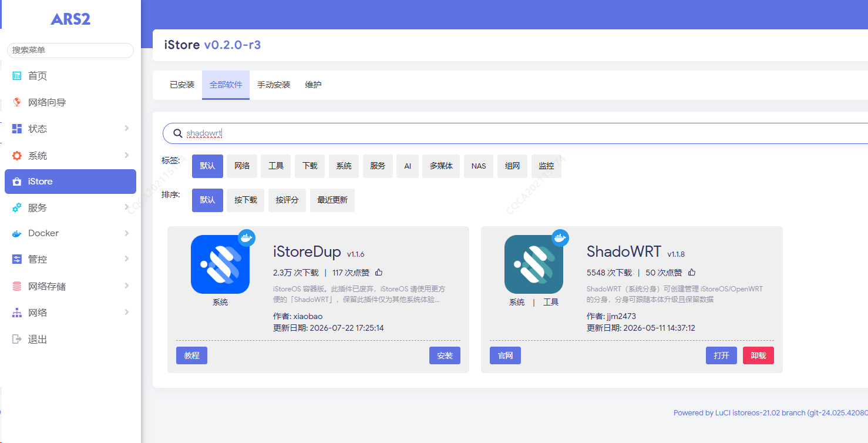Click the 首页 home icon in sidebar
Screen dimensions: 868x443
(17, 76)
